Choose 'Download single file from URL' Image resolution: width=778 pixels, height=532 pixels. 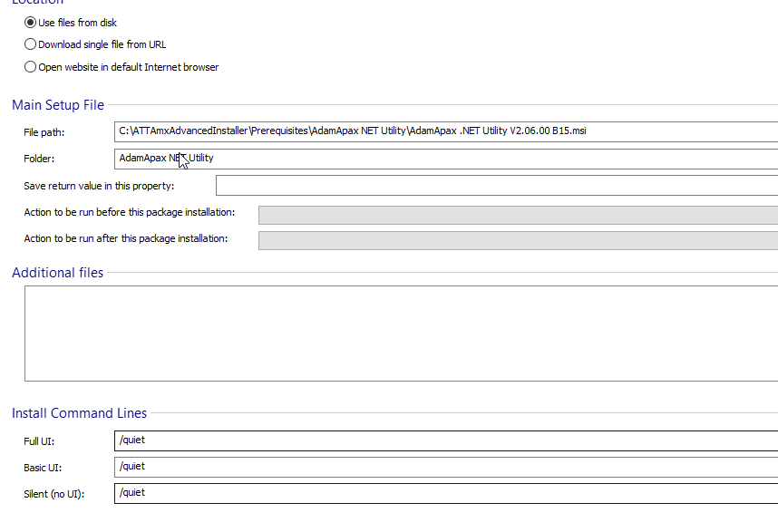(x=31, y=44)
